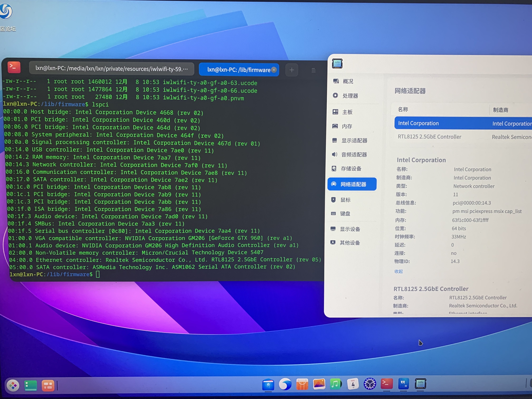Screen dimensions: 532x399
Task: Select 处理器 processor in sidebar
Action: pos(350,96)
